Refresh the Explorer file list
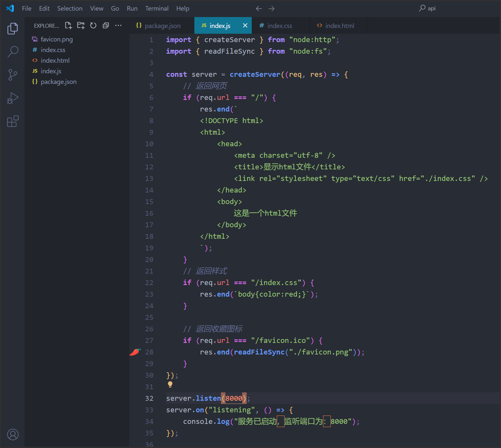Viewport: 501px width, 448px height. (93, 25)
